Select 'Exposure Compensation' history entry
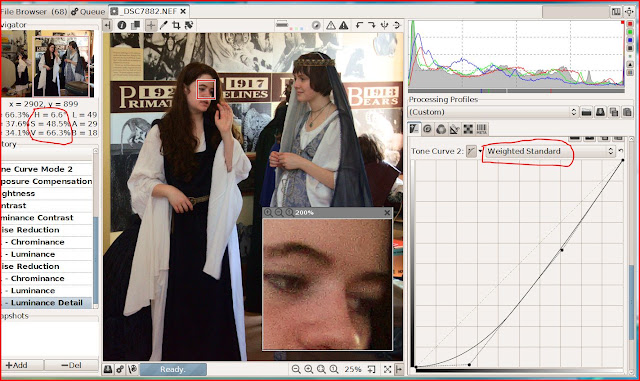The image size is (640, 381). [46, 181]
